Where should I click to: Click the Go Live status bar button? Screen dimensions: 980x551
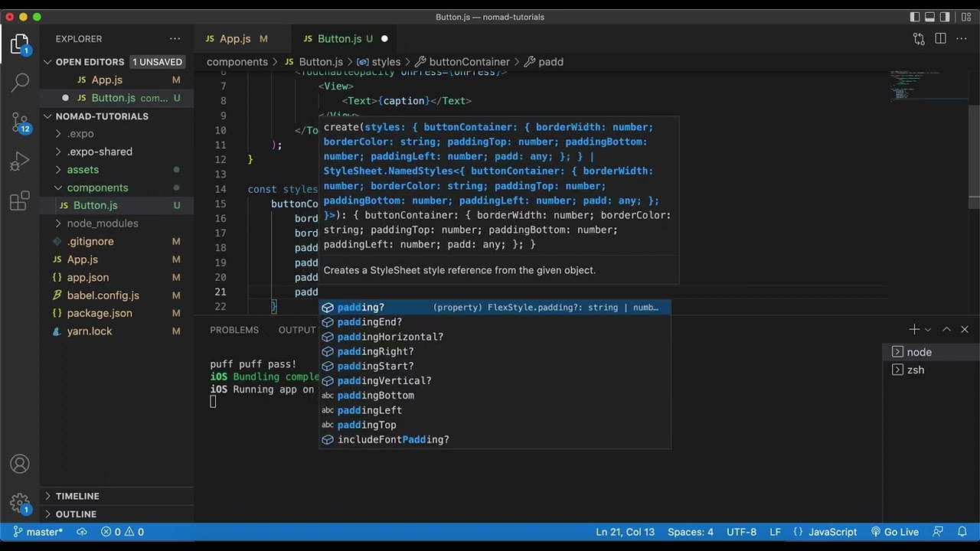pos(894,532)
